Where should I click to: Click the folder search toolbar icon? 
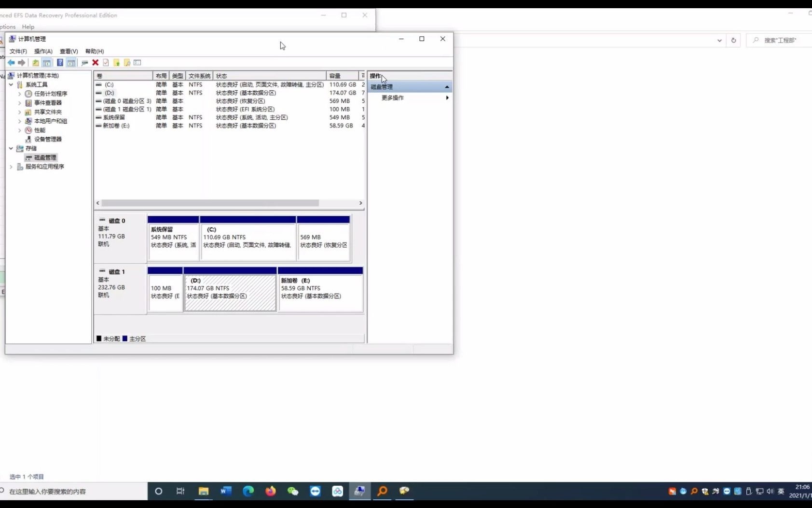pos(127,63)
